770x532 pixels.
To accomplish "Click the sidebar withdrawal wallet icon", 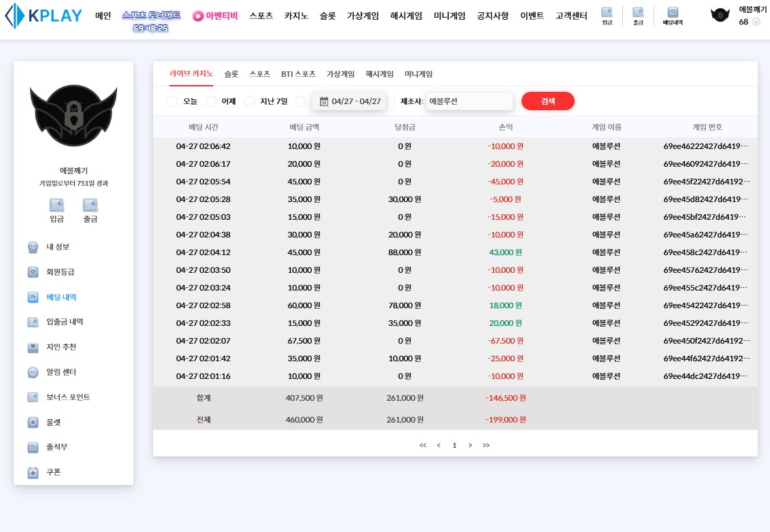I will click(90, 205).
